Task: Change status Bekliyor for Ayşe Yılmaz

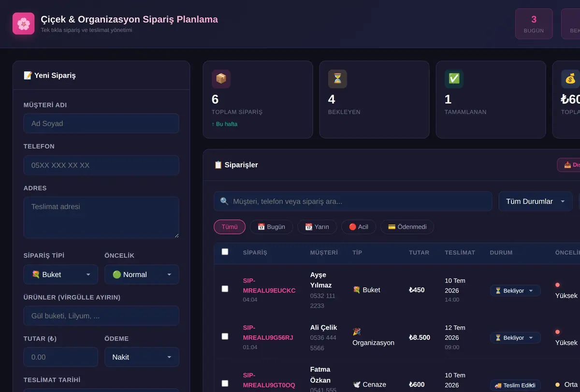Action: 515,290
